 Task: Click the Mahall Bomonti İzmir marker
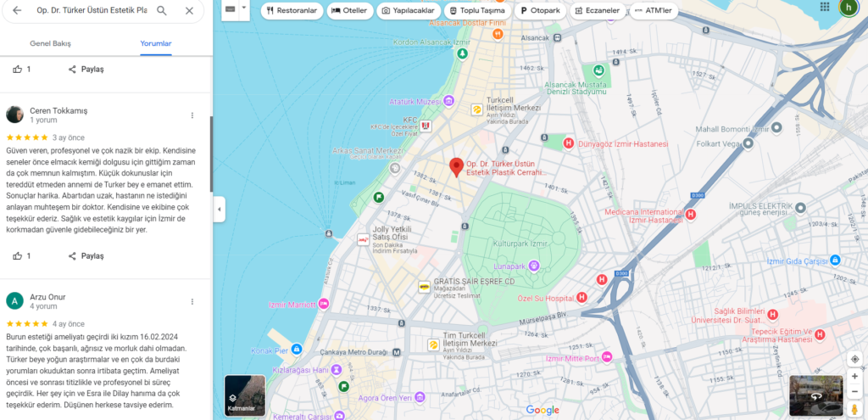[x=776, y=128]
